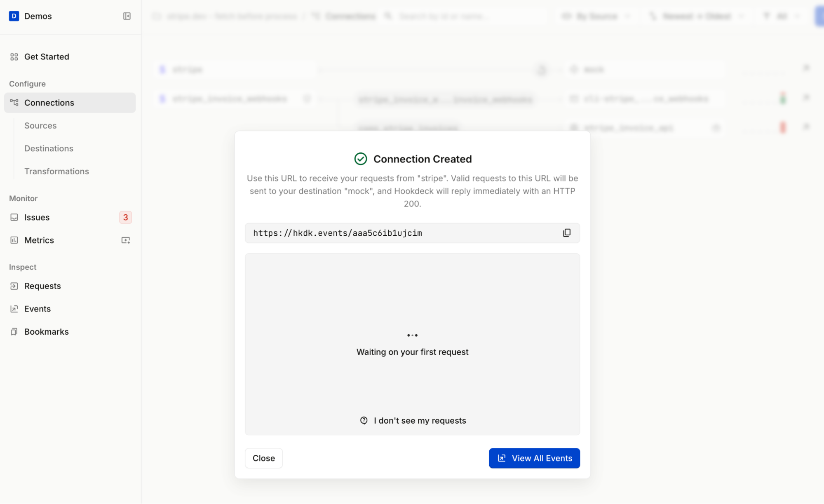Click the red Issues count badge
The height and width of the screenshot is (504, 824).
pos(125,217)
